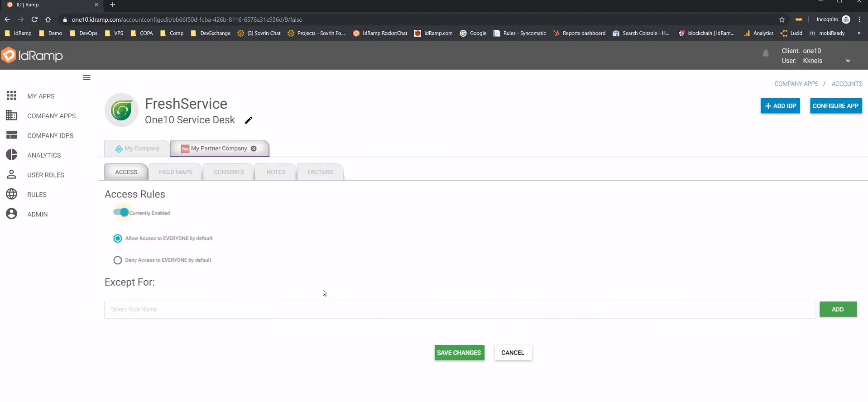
Task: Open new browser tab
Action: point(113,5)
